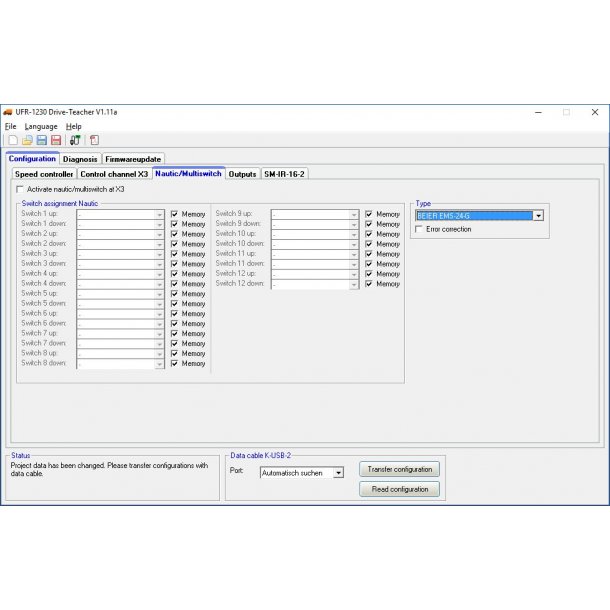Uncheck Memory for Switch 1 up
Image resolution: width=610 pixels, height=610 pixels.
(174, 214)
